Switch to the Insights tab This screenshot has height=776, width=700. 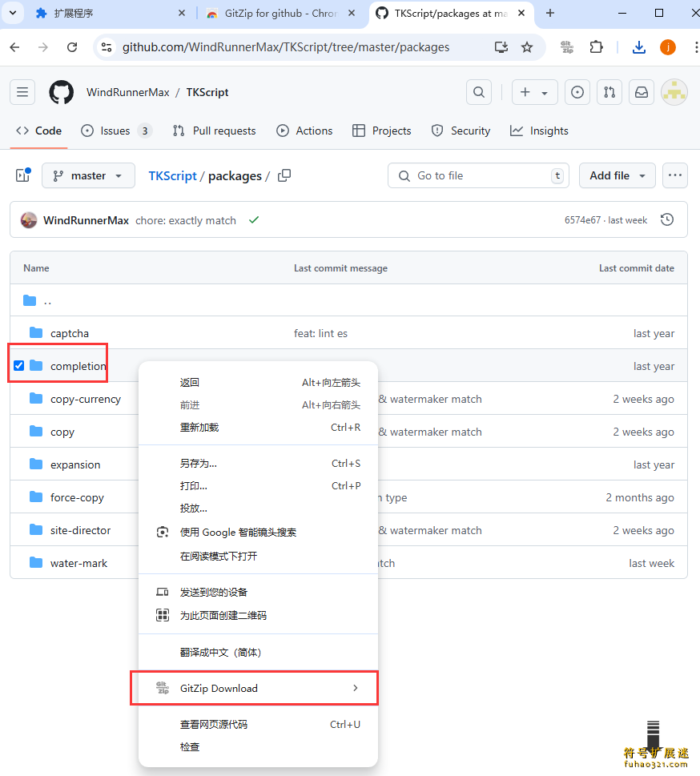[x=539, y=131]
